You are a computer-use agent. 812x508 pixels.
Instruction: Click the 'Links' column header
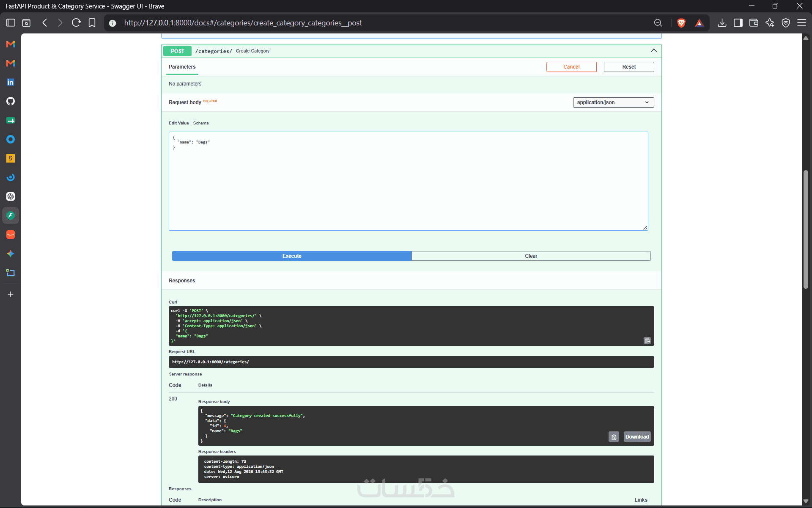(x=641, y=500)
